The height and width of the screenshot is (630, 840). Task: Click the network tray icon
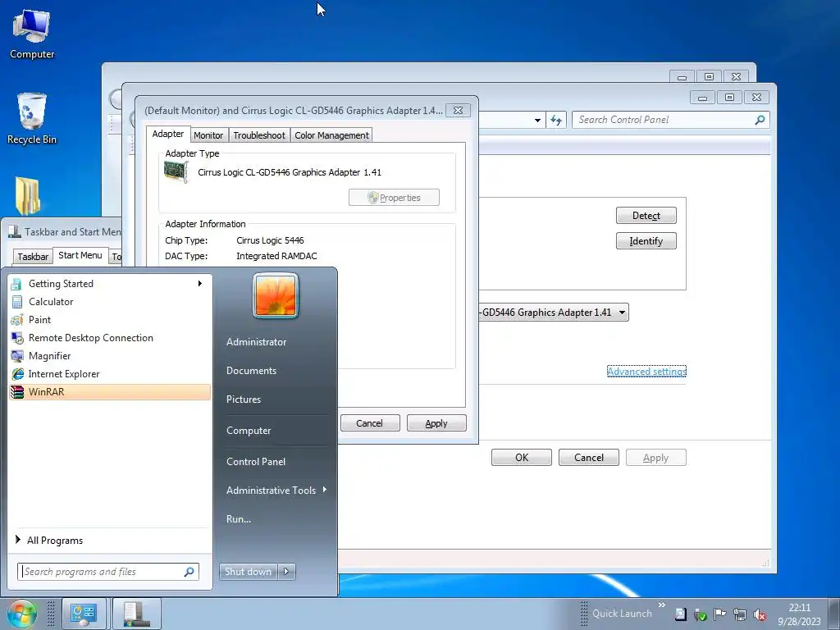(x=740, y=614)
